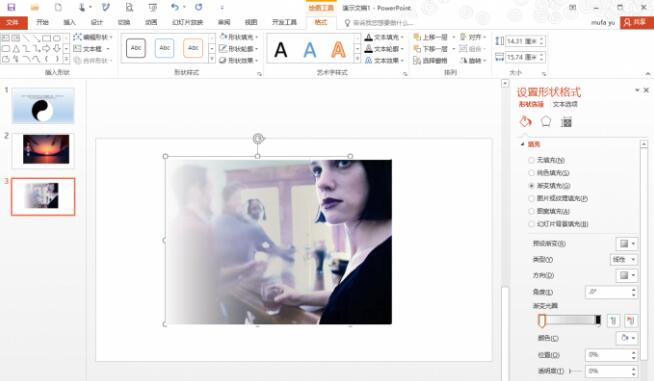Select Slide background fill radio option

(x=558, y=224)
